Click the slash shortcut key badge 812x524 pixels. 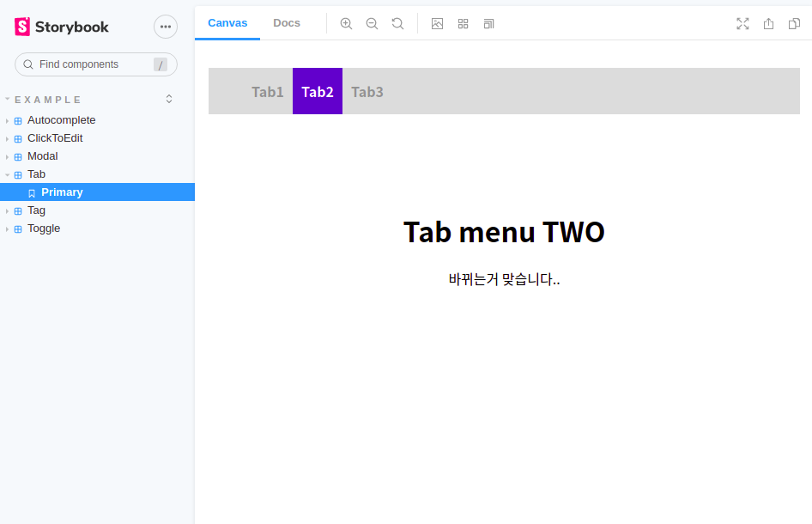[x=161, y=64]
